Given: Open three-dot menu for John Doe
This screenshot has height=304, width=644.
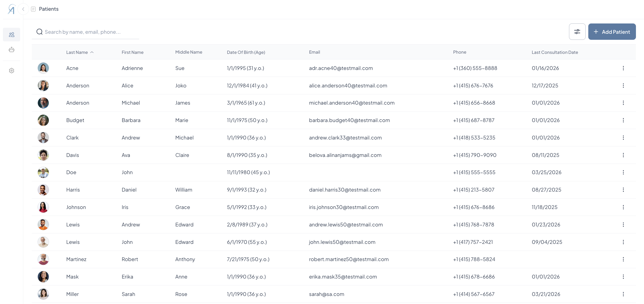Looking at the screenshot, I should [x=623, y=172].
